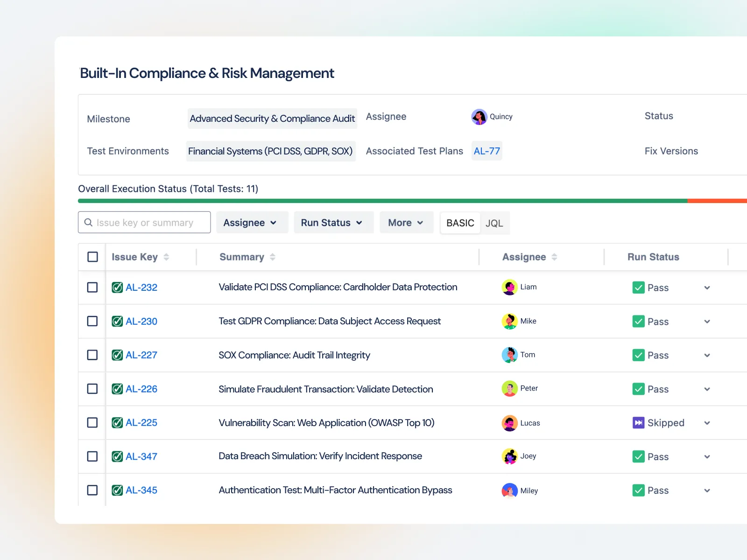The height and width of the screenshot is (560, 747).
Task: Open issue AL-345 link
Action: click(x=141, y=490)
